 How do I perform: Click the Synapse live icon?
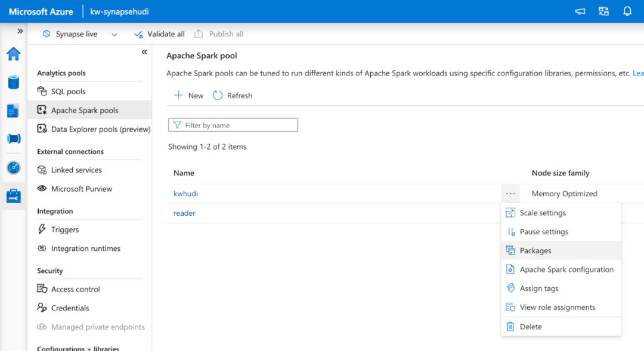pos(47,33)
